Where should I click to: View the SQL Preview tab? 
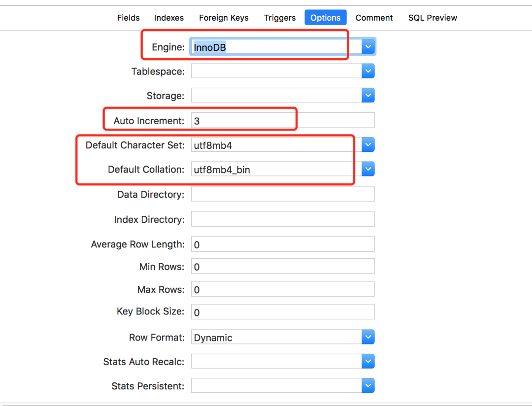[x=432, y=18]
